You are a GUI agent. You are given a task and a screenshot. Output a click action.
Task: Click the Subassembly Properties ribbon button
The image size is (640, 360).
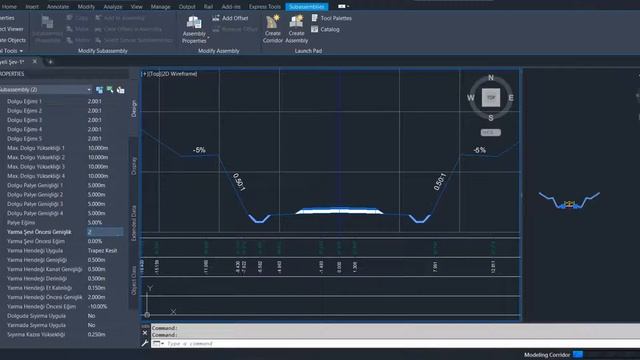point(47,29)
